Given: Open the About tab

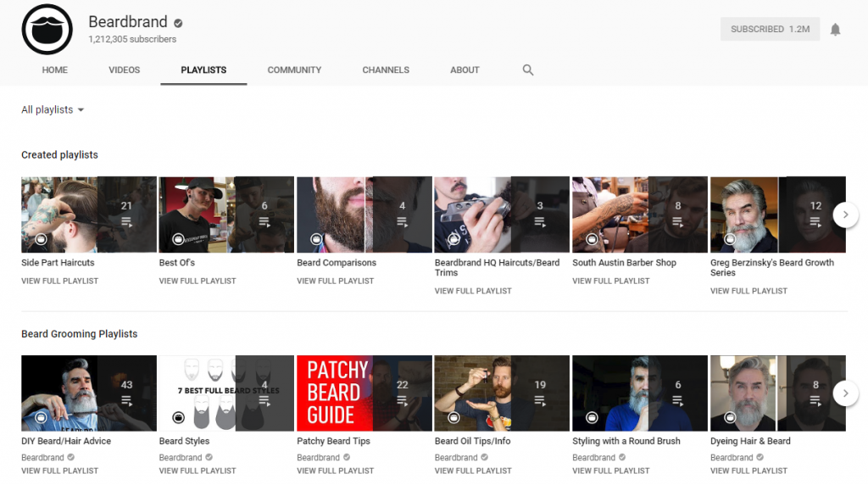Looking at the screenshot, I should point(465,70).
